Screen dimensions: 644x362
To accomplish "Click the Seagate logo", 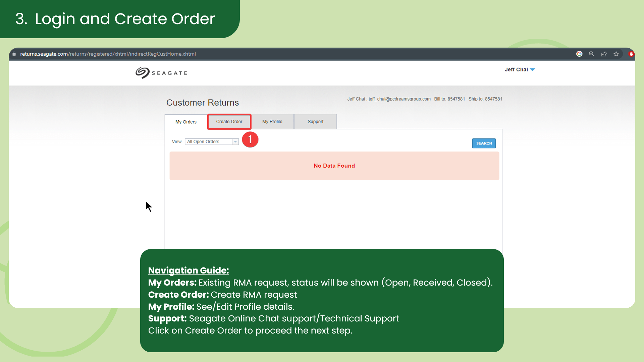I will coord(161,73).
